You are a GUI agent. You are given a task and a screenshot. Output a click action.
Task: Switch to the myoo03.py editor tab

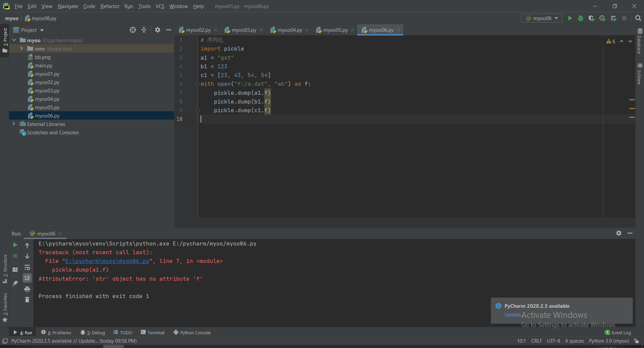244,30
